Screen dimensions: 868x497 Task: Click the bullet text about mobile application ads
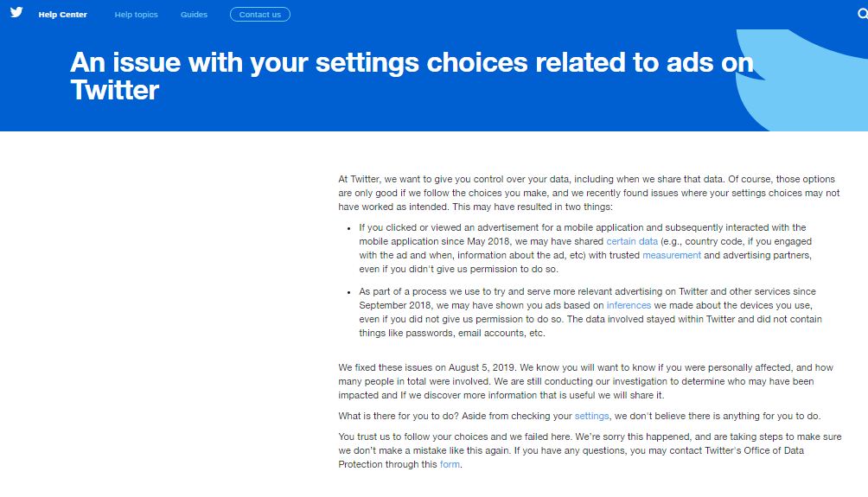584,248
